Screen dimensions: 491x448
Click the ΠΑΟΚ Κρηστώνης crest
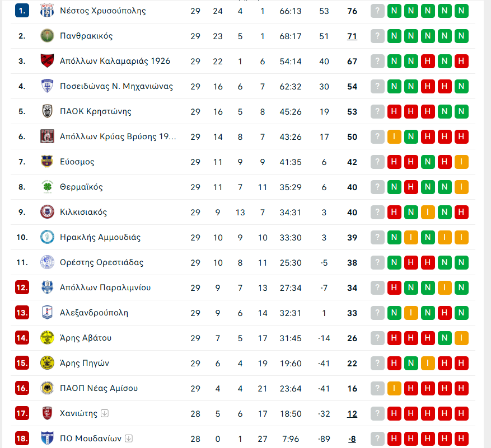pos(47,111)
